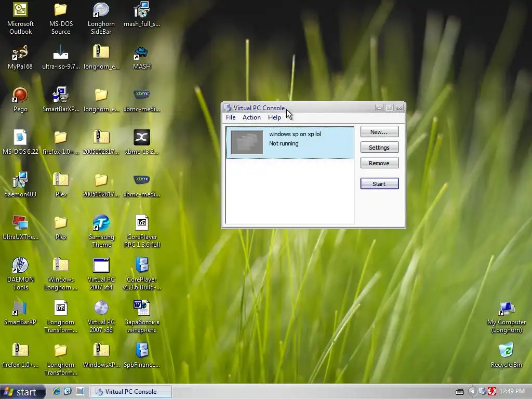The width and height of the screenshot is (532, 399).
Task: Click the keyboard icon in the system tray
Action: click(x=460, y=392)
